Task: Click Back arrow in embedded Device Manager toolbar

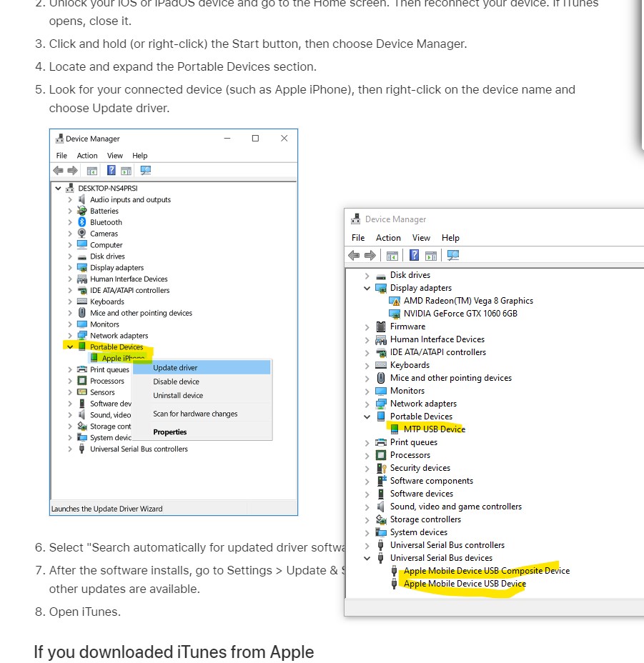Action: pyautogui.click(x=58, y=171)
